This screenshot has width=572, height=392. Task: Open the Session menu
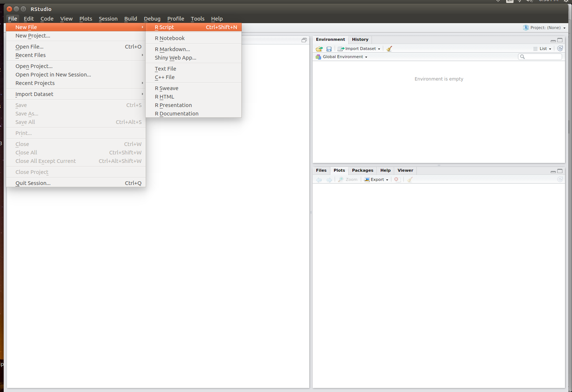click(108, 19)
